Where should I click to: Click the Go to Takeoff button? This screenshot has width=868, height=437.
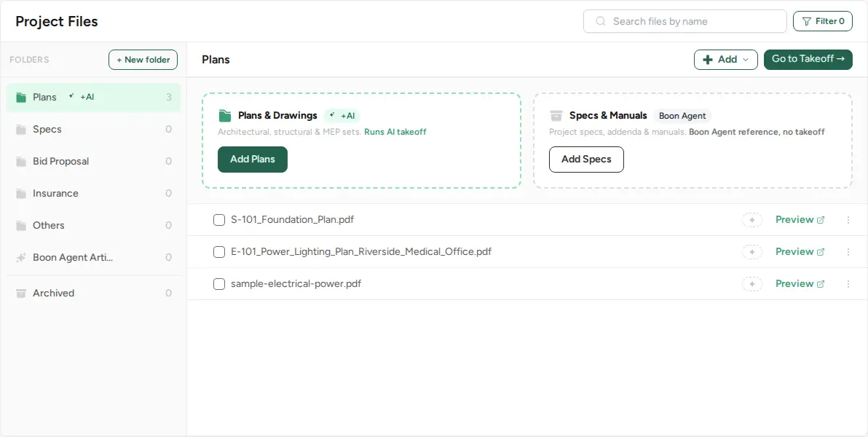[x=808, y=59]
